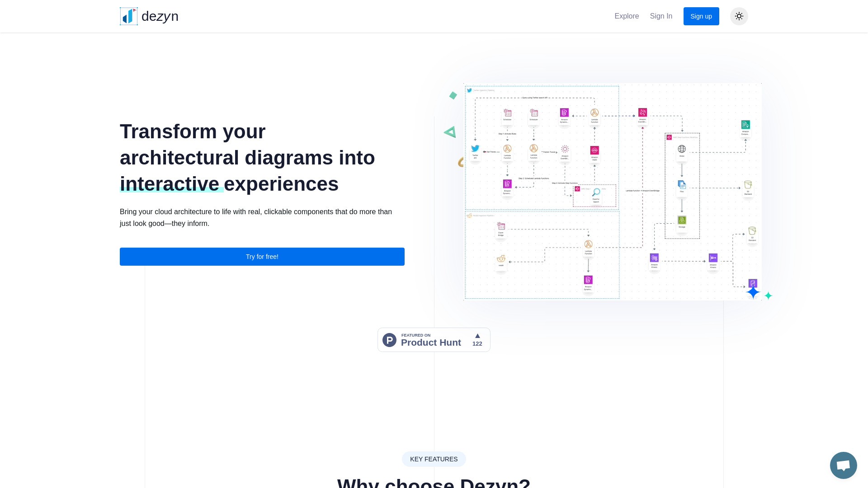Open the Explore page
Viewport: 868px width, 488px height.
click(x=627, y=16)
